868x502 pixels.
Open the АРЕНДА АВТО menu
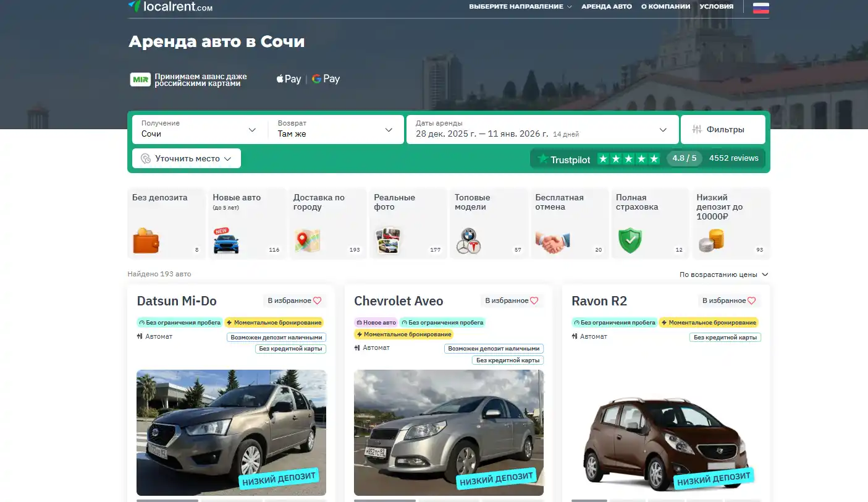(x=606, y=7)
